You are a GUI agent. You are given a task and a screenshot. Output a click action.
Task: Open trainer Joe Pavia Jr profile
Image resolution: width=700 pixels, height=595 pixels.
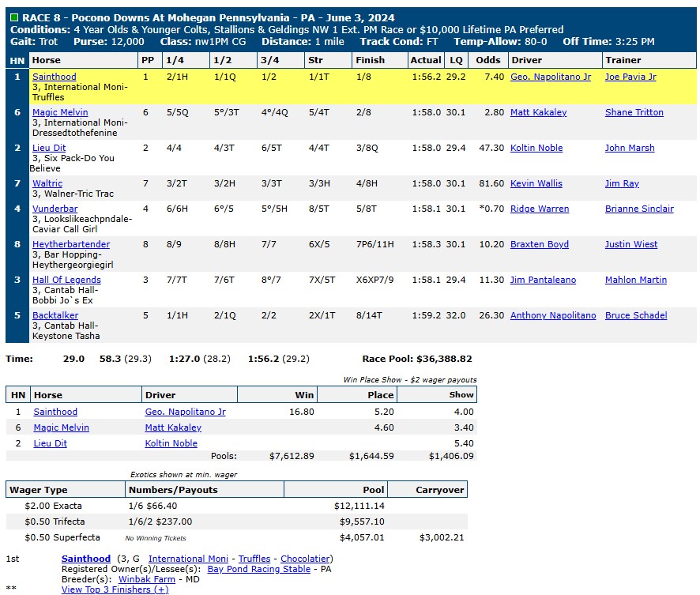coord(630,77)
